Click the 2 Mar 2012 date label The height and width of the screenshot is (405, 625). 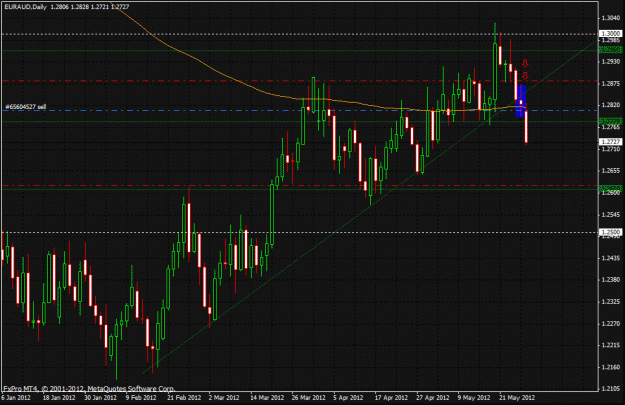[x=224, y=397]
